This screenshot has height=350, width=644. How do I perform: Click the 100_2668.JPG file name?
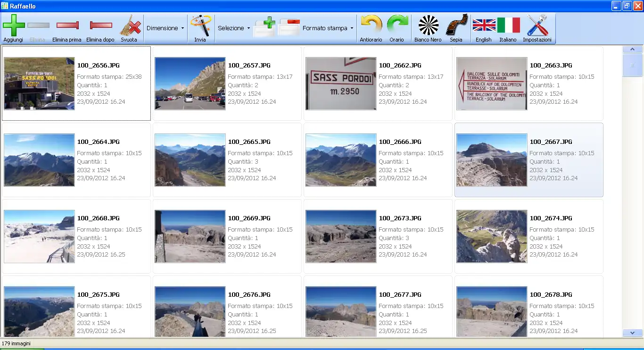pyautogui.click(x=98, y=218)
